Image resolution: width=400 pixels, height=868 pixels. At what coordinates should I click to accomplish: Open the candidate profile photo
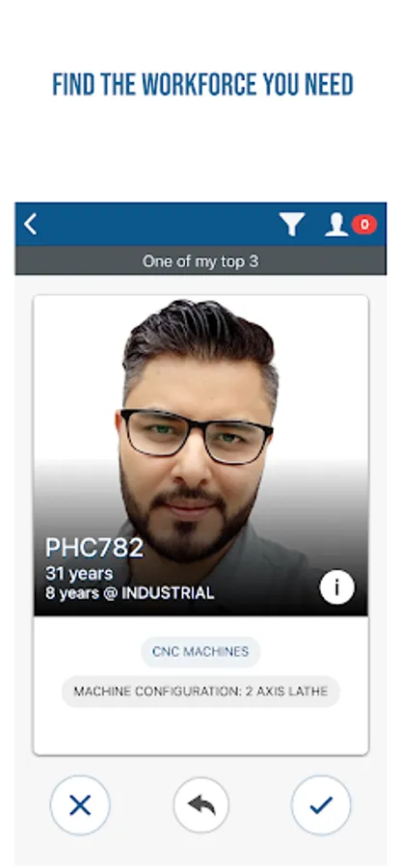tap(200, 455)
